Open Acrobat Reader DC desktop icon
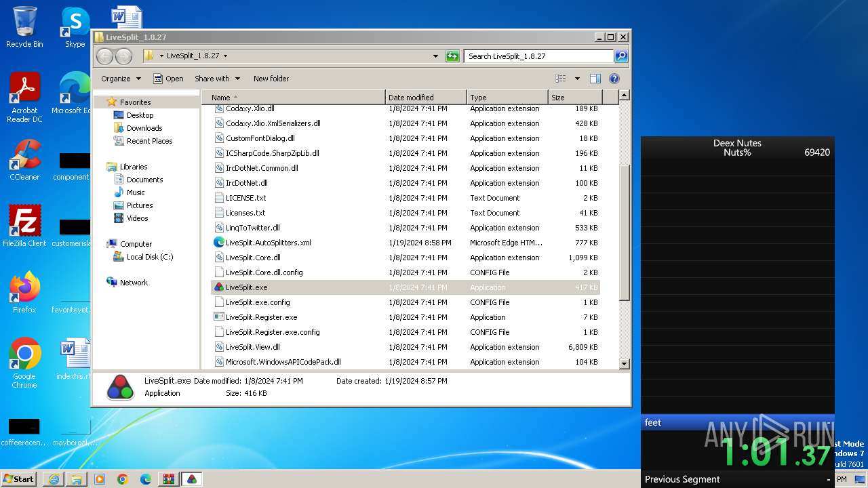868x488 pixels. (x=24, y=97)
